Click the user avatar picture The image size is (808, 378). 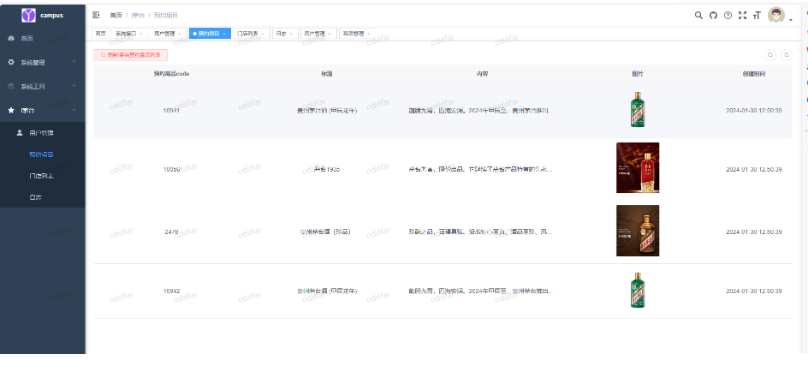pyautogui.click(x=776, y=15)
